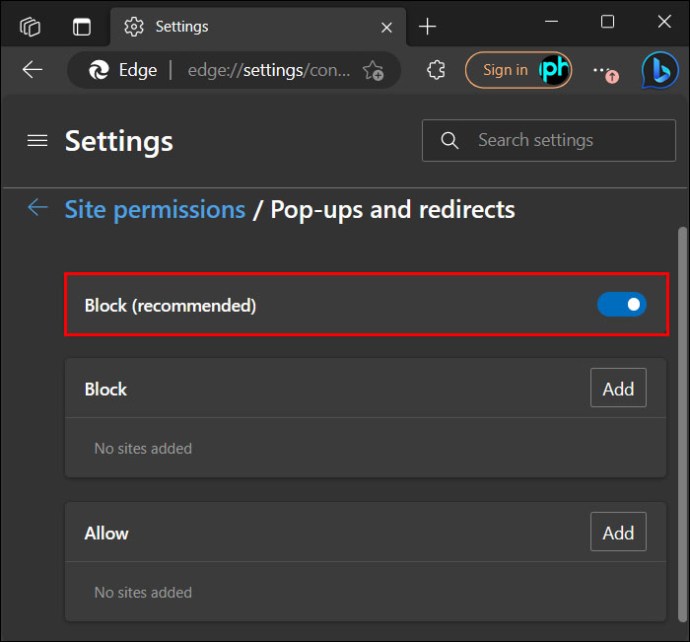Focus the edge://settings address field
Image resolution: width=690 pixels, height=642 pixels.
[269, 70]
